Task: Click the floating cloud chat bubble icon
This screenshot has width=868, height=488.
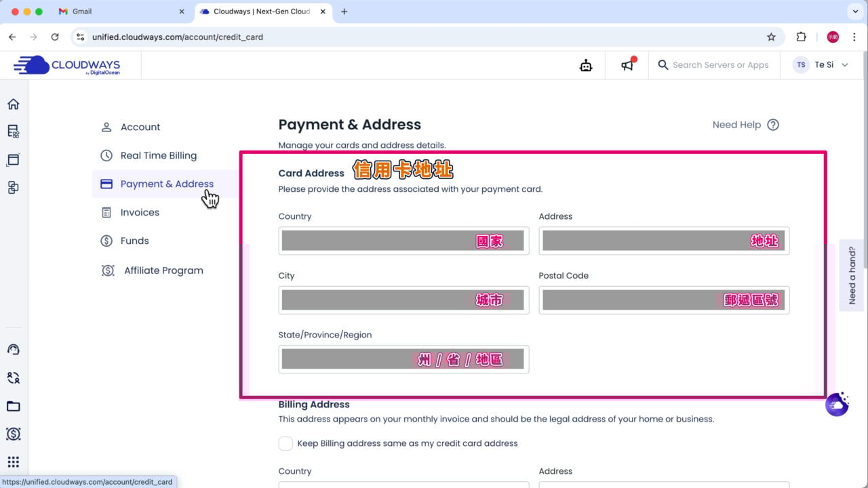Action: (x=837, y=404)
